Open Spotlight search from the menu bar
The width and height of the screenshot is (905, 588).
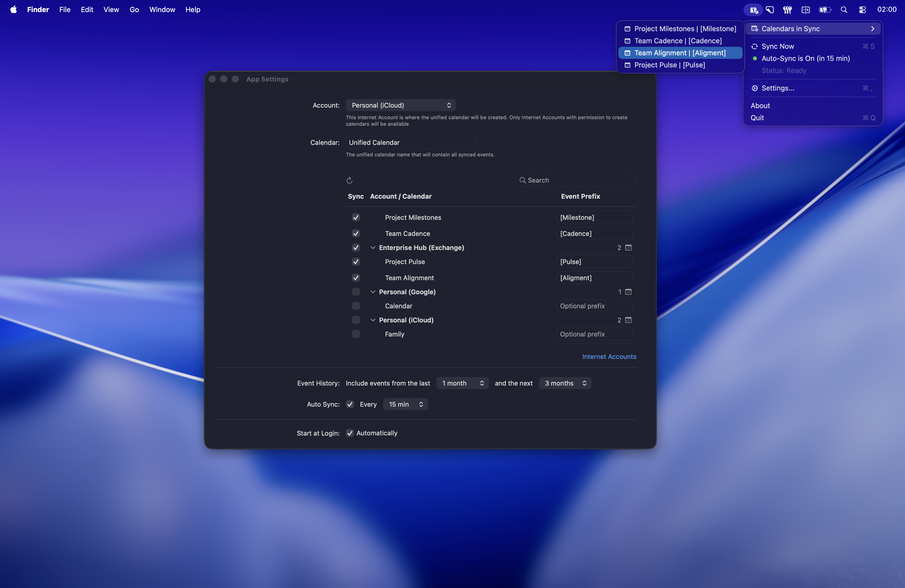[844, 10]
